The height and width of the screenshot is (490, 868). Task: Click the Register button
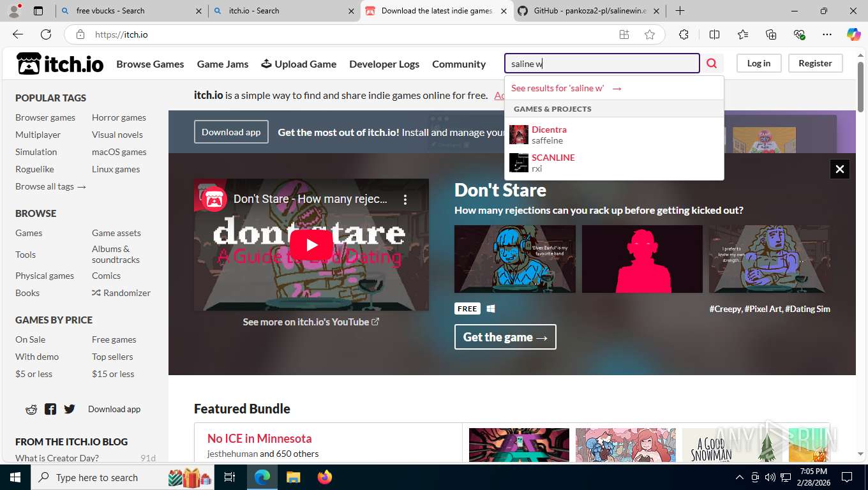tap(815, 63)
